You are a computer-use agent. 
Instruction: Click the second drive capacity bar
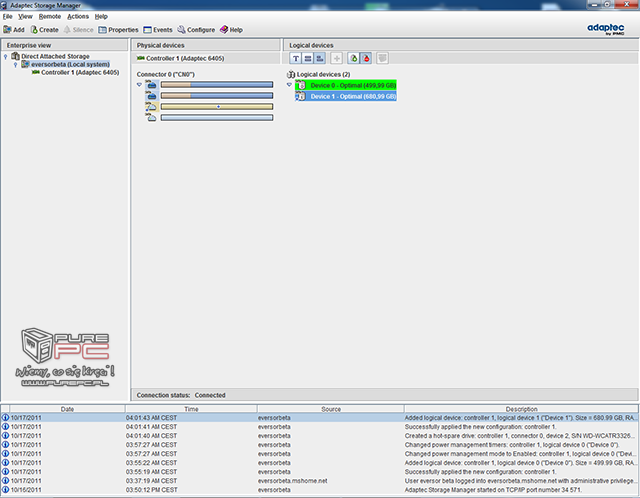217,96
